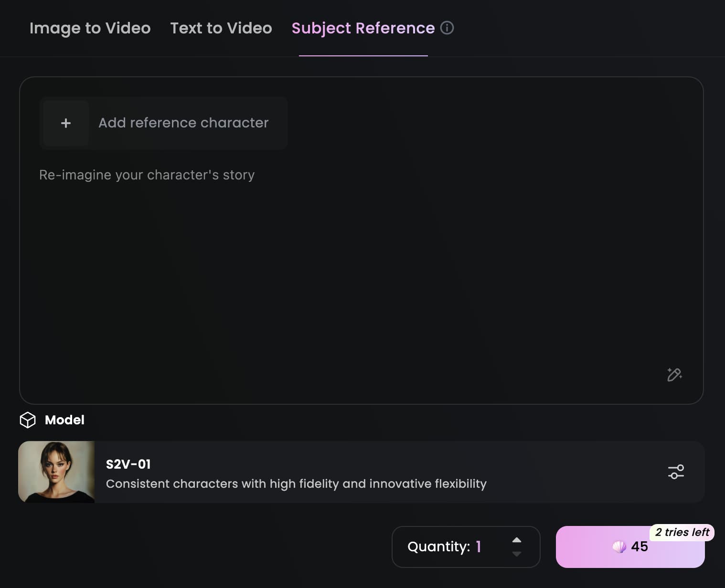Click the S2V-01 model portrait thumbnail
This screenshot has width=725, height=588.
56,472
